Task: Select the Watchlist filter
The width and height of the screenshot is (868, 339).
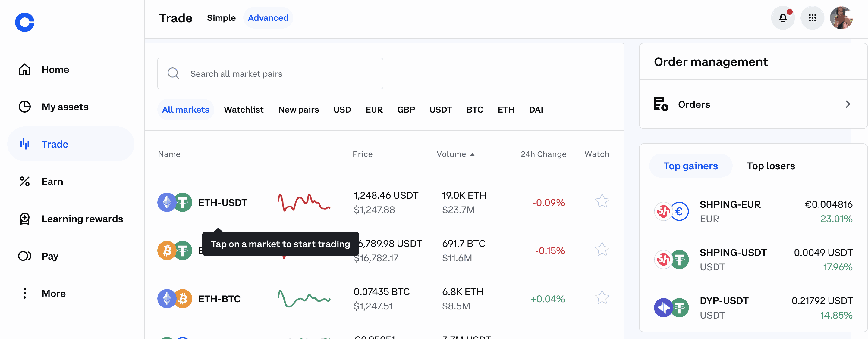Action: click(x=244, y=110)
